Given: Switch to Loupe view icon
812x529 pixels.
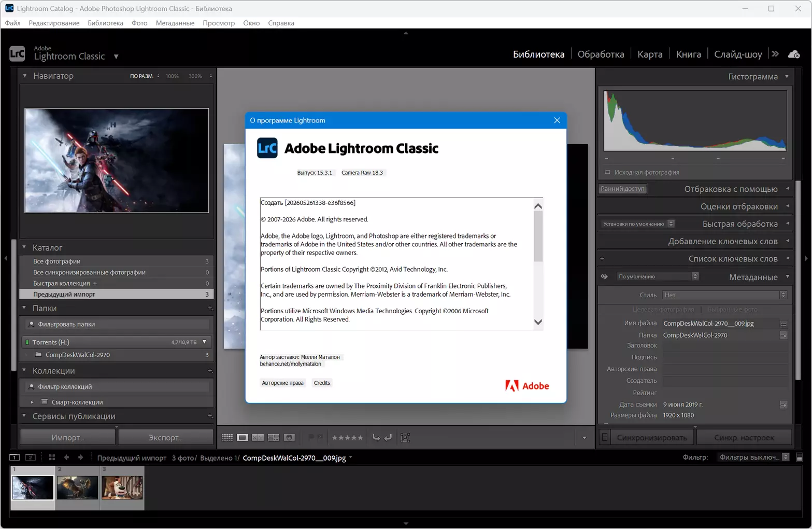Looking at the screenshot, I should pos(242,438).
